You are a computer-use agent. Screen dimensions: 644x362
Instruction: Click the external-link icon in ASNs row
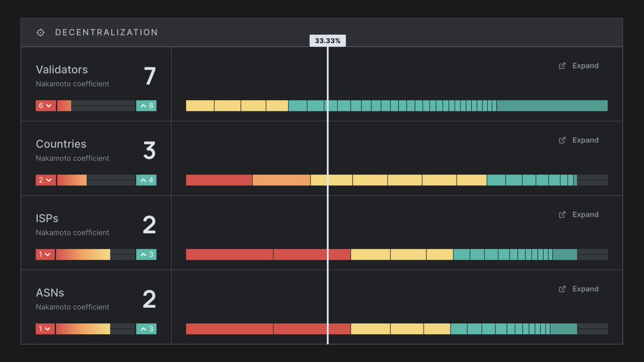pos(562,289)
